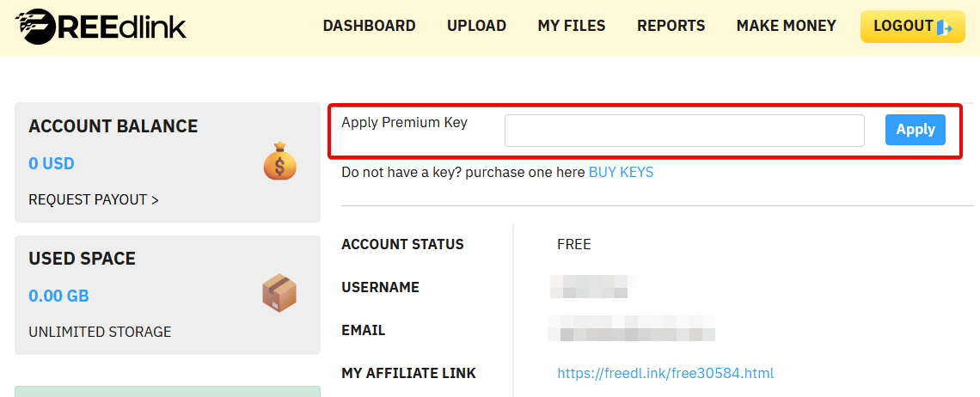Go to the Upload section
This screenshot has height=397, width=980.
coord(476,26)
